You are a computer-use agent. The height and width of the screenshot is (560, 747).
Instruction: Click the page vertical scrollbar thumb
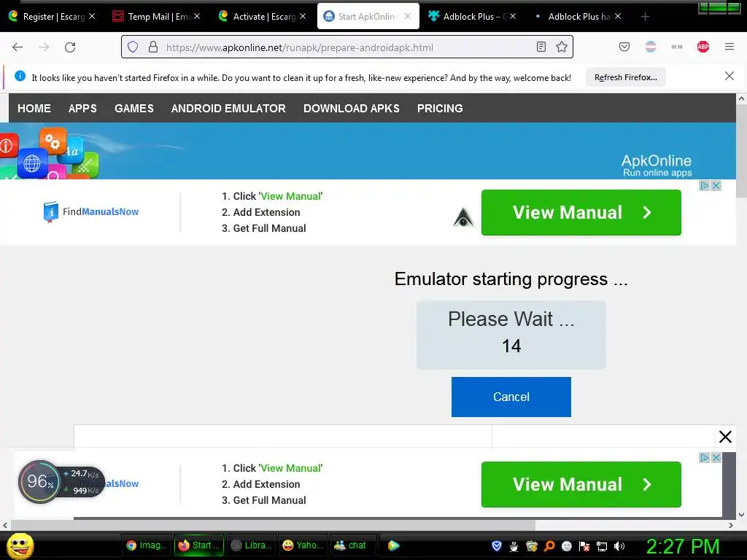[741, 150]
